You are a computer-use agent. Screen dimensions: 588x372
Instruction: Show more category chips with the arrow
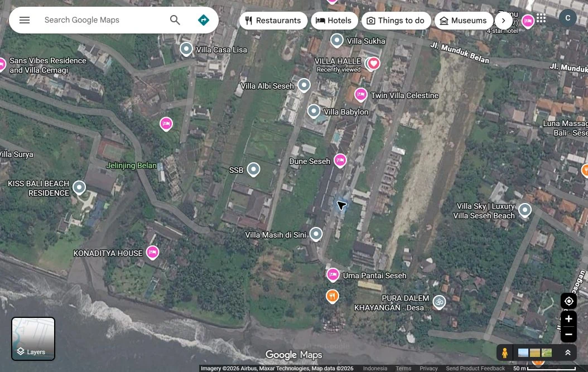(x=503, y=21)
